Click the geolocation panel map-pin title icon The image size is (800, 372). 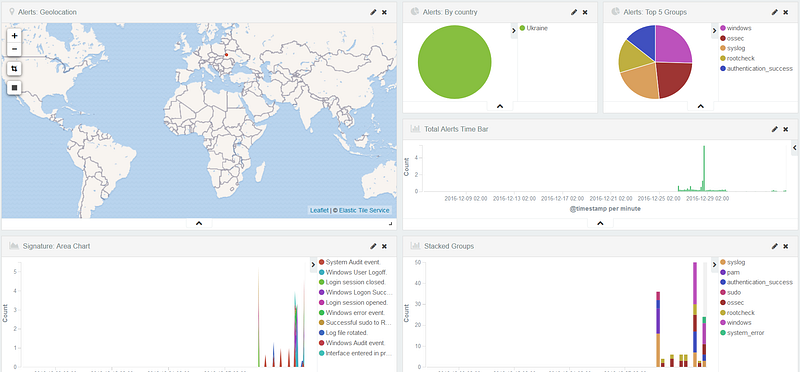coord(12,12)
